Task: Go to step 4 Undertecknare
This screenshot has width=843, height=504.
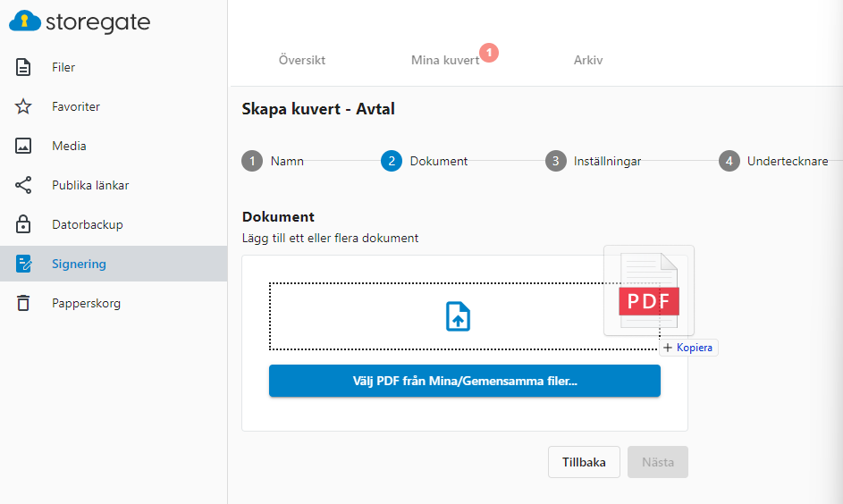Action: click(773, 161)
